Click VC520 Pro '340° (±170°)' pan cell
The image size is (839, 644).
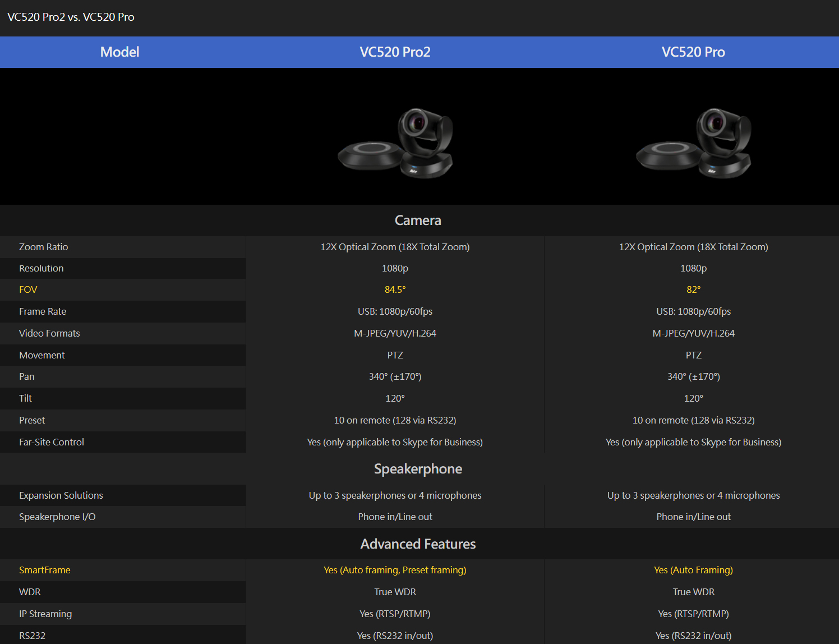(x=694, y=376)
